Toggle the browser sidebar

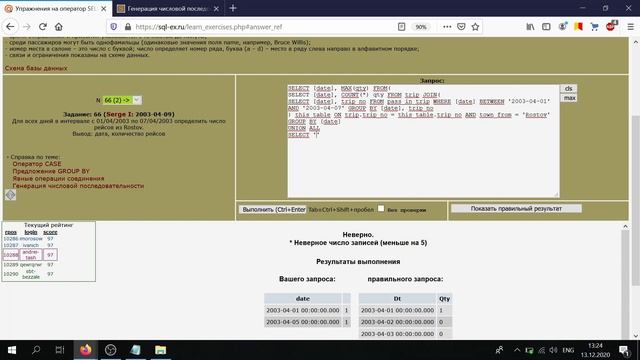click(x=546, y=27)
